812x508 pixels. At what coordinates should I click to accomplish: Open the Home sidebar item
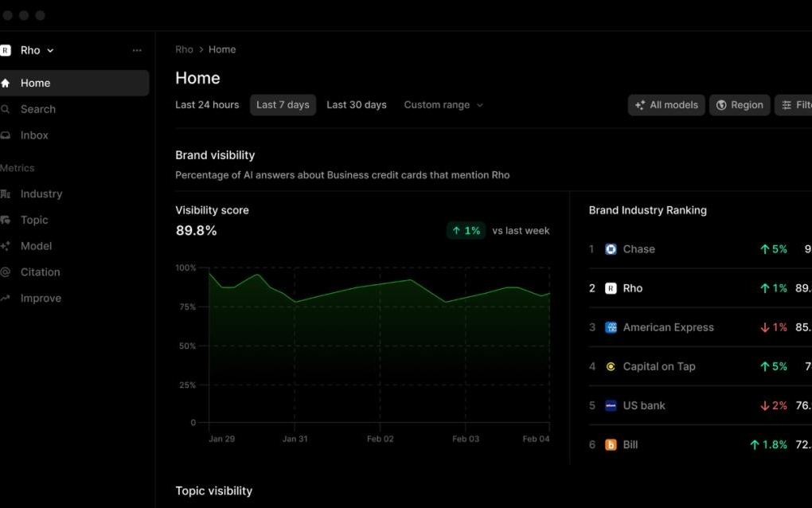pyautogui.click(x=74, y=83)
